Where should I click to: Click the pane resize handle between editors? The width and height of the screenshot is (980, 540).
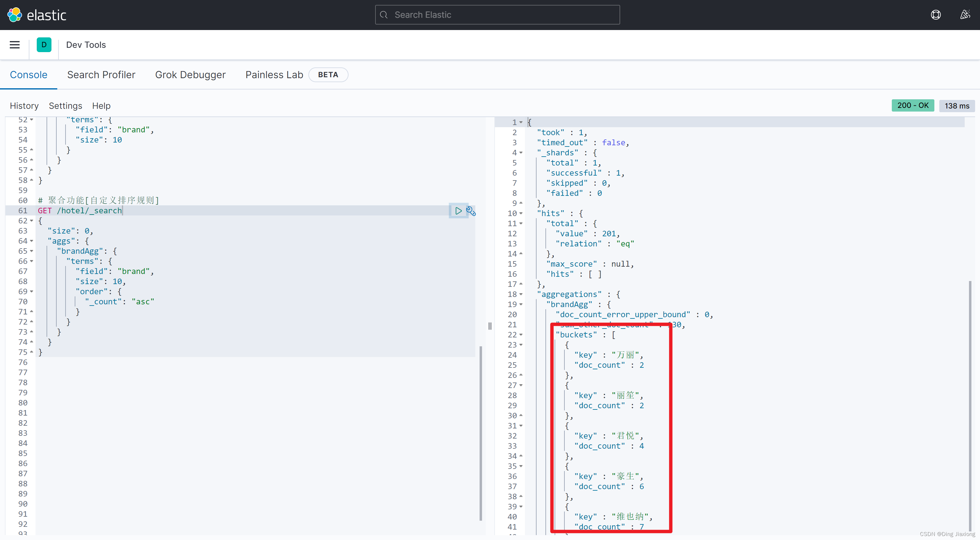(490, 326)
